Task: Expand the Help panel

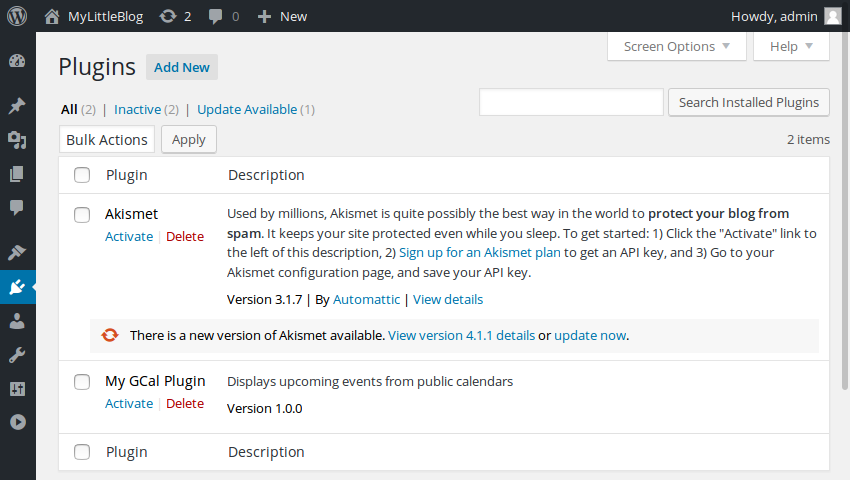Action: click(x=791, y=47)
